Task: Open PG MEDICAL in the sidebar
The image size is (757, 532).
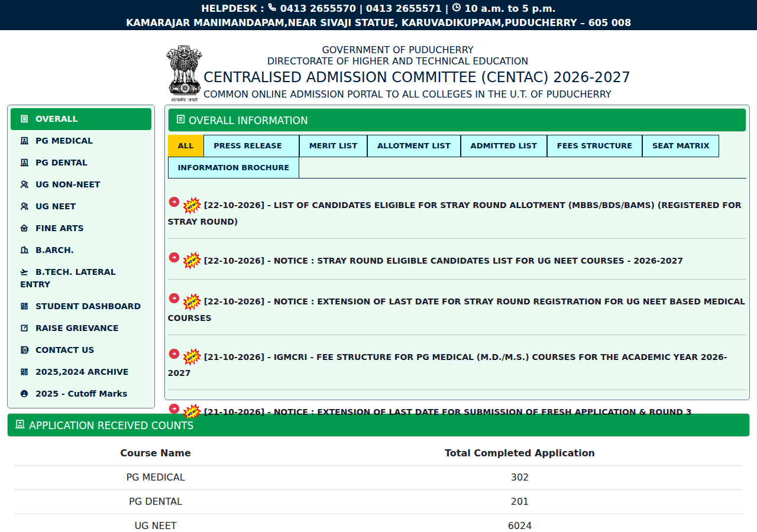Action: pyautogui.click(x=81, y=141)
